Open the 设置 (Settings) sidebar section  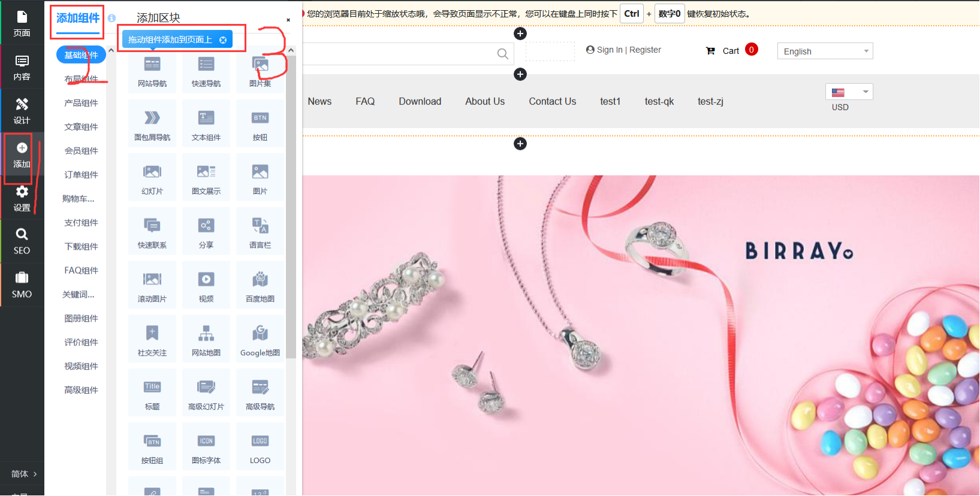[22, 198]
